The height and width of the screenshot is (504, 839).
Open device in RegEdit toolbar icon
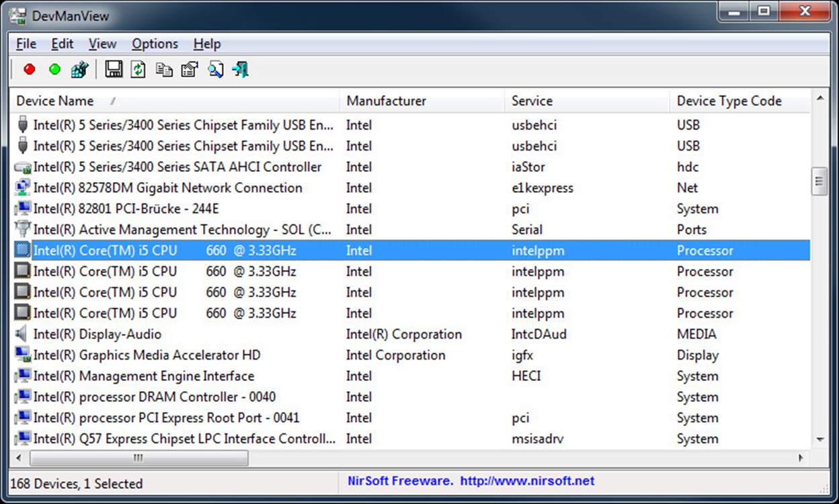click(x=80, y=69)
